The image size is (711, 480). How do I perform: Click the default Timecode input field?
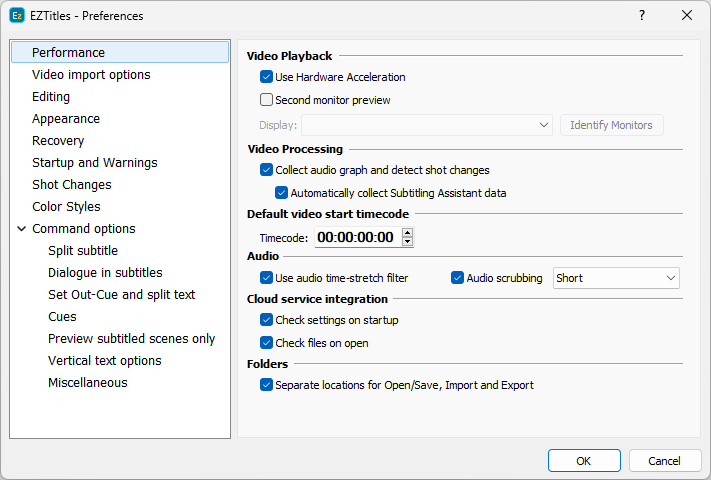[356, 238]
